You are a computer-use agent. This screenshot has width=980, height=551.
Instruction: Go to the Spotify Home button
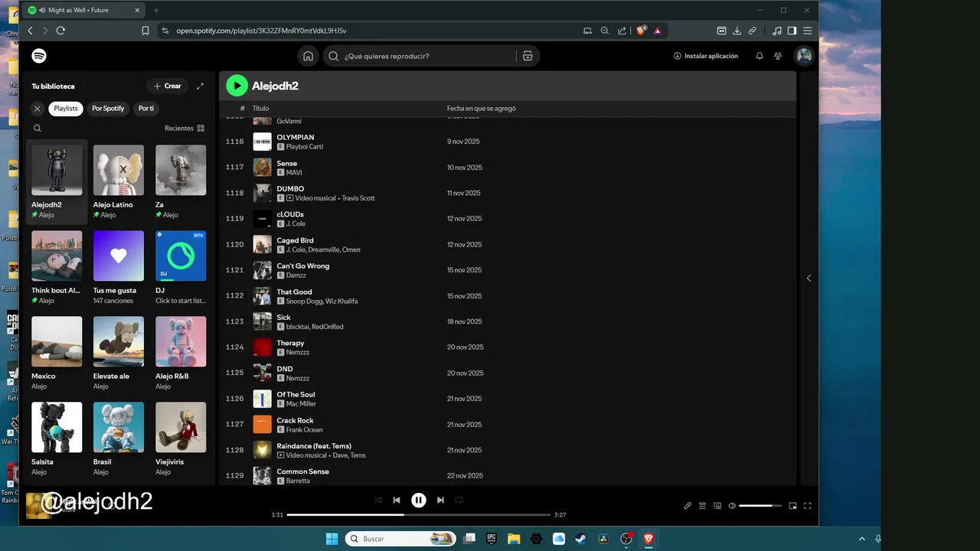(x=308, y=56)
